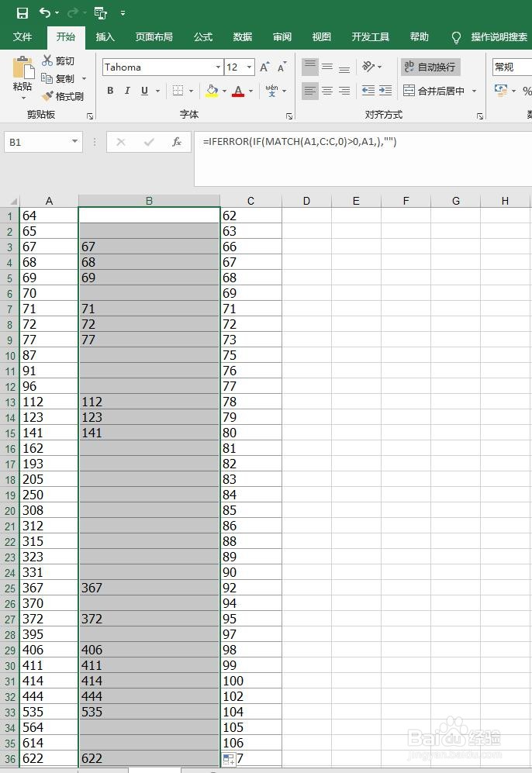The image size is (532, 773).
Task: Click the Undo arrow icon
Action: 45,13
